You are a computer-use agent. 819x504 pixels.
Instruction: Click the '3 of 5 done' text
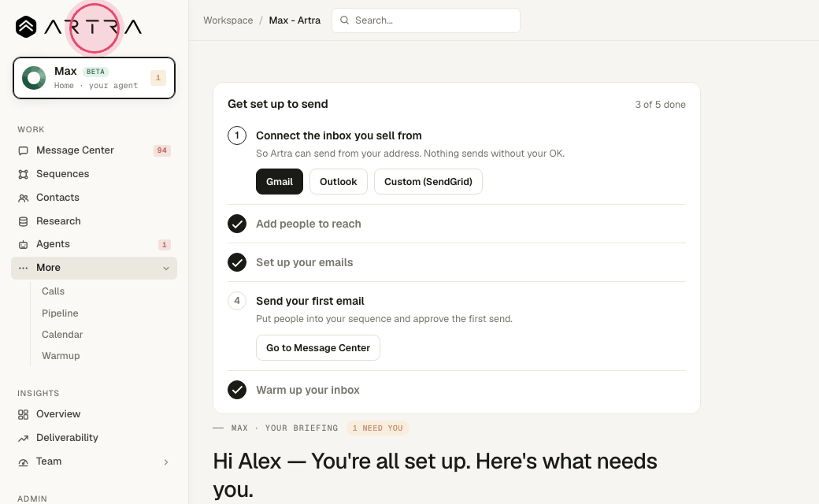pos(660,105)
